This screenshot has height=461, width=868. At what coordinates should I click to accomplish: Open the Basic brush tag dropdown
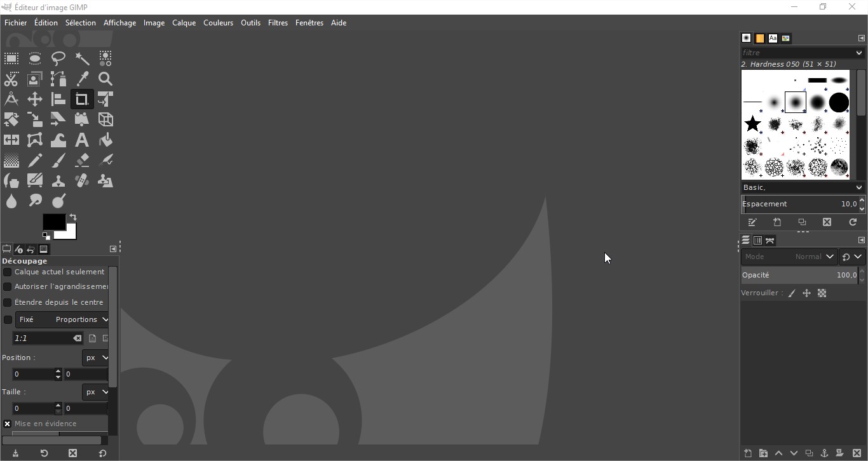coord(803,187)
